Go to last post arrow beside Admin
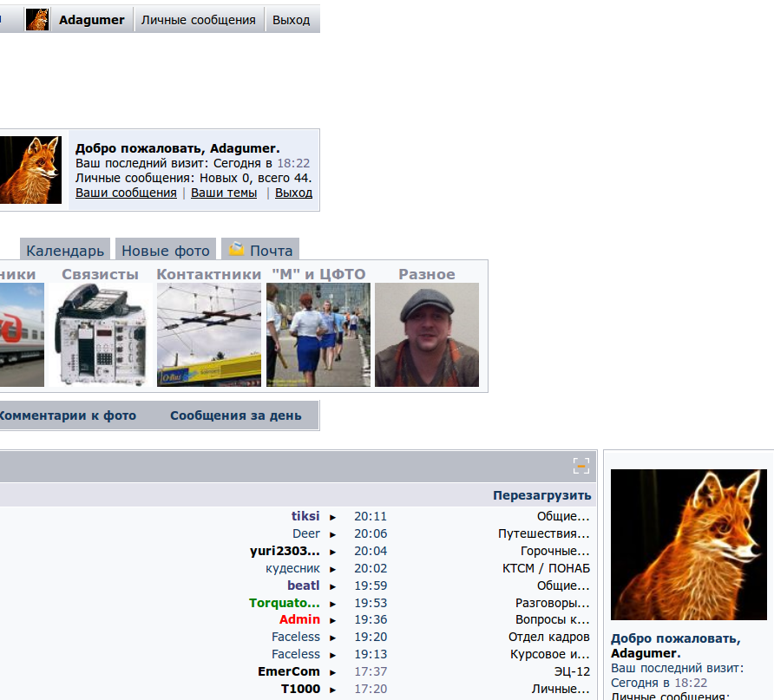This screenshot has width=774, height=700. tap(333, 620)
